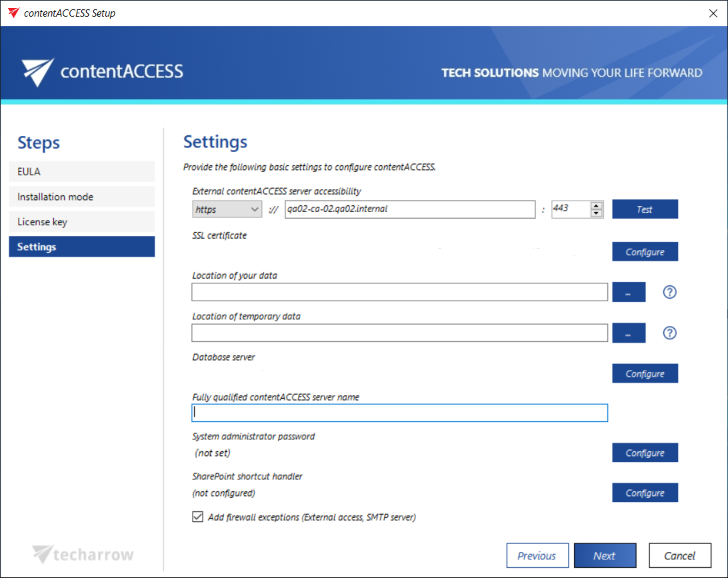Click the browse button for temporary data location
The height and width of the screenshot is (578, 728).
[629, 333]
